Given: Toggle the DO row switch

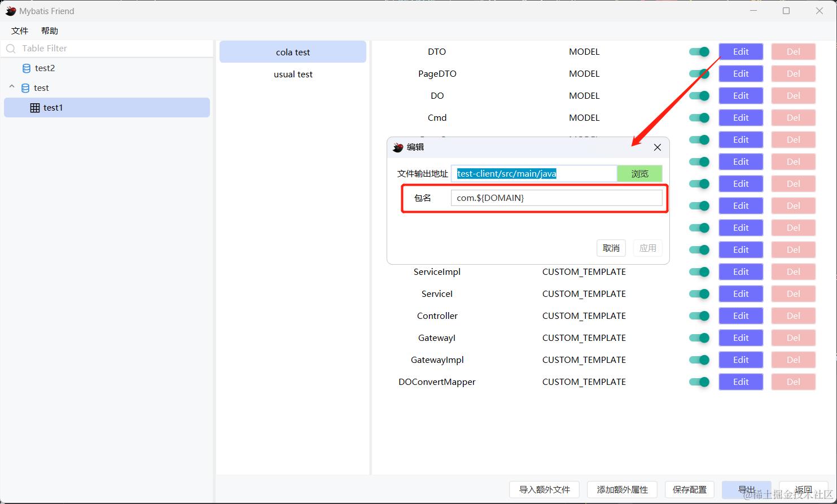Looking at the screenshot, I should pos(699,96).
